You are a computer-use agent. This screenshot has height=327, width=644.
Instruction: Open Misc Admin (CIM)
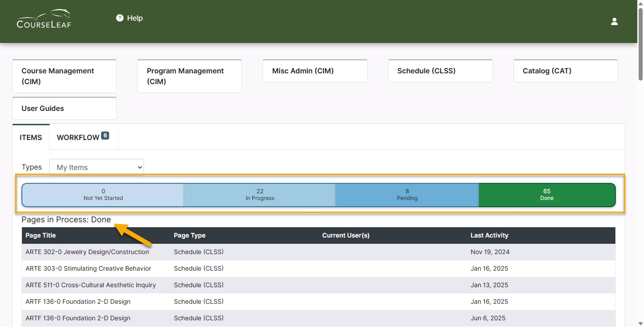314,71
